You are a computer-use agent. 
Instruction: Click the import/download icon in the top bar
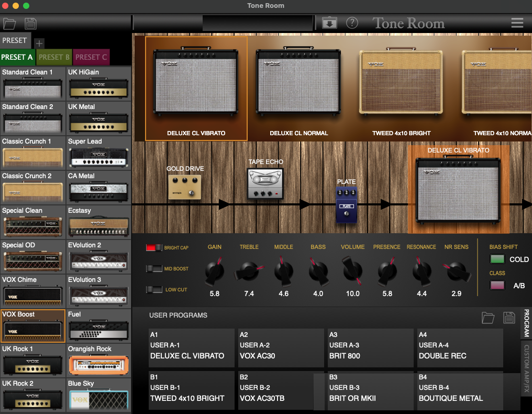pyautogui.click(x=330, y=23)
